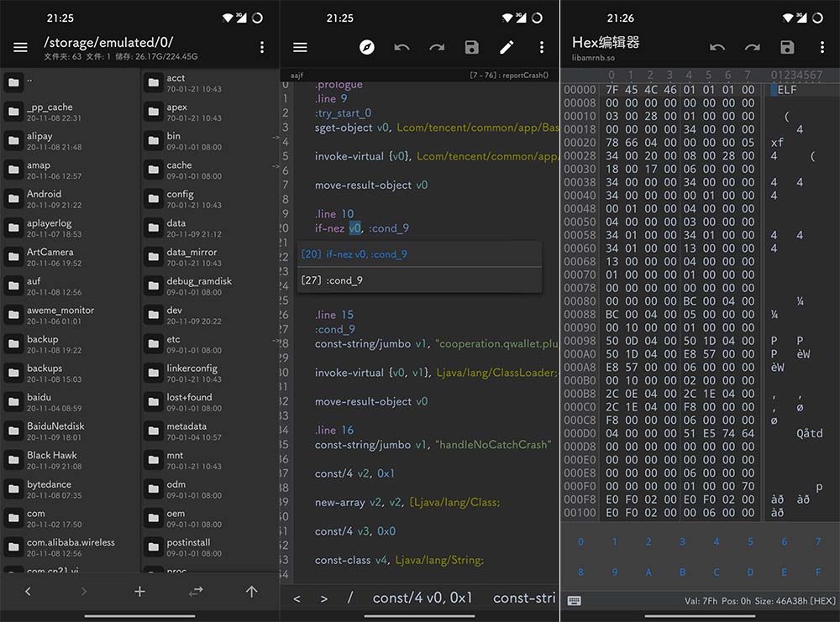Screen dimensions: 840x622
Task: Go up to parent directory with up arrow
Action: click(x=251, y=592)
